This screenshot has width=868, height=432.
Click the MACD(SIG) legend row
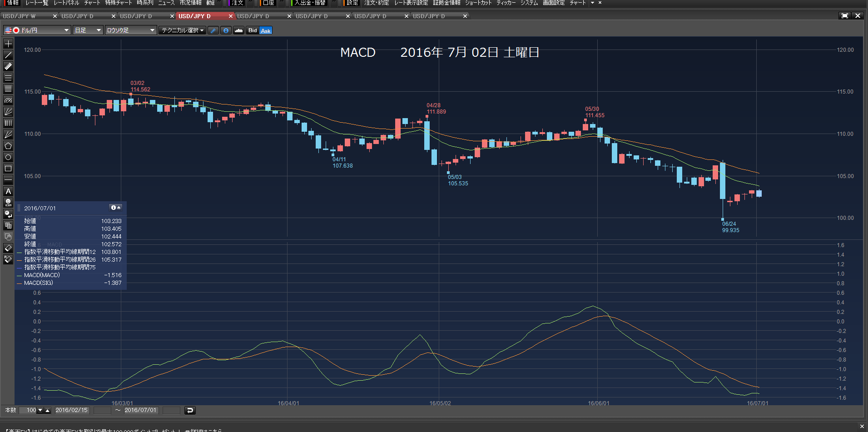[x=69, y=283]
